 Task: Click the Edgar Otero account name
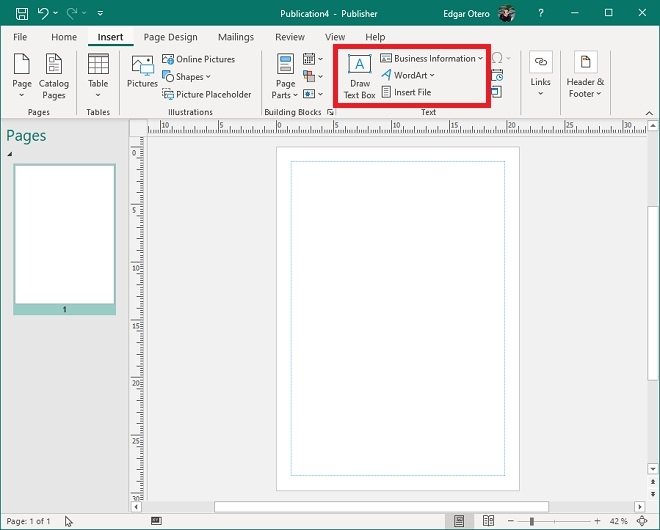click(x=466, y=14)
